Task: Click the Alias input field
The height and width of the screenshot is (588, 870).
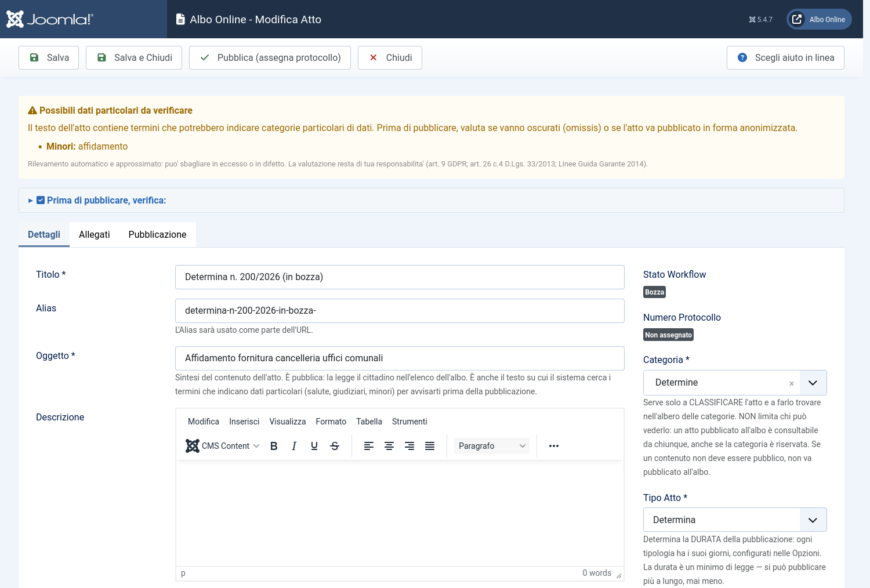Action: pyautogui.click(x=400, y=311)
